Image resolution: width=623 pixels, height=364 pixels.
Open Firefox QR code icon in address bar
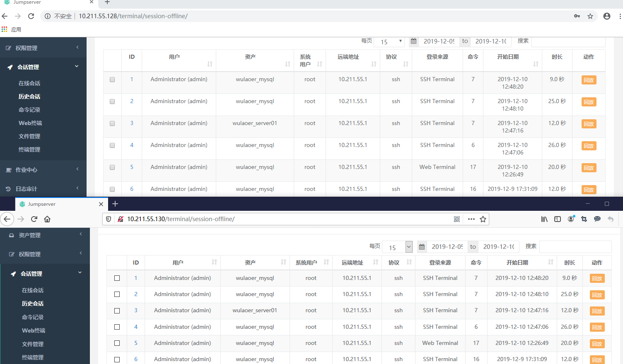coord(457,219)
